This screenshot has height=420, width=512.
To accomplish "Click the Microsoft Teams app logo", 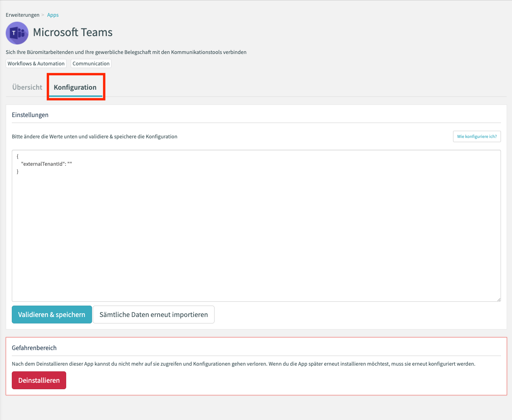I will [17, 33].
